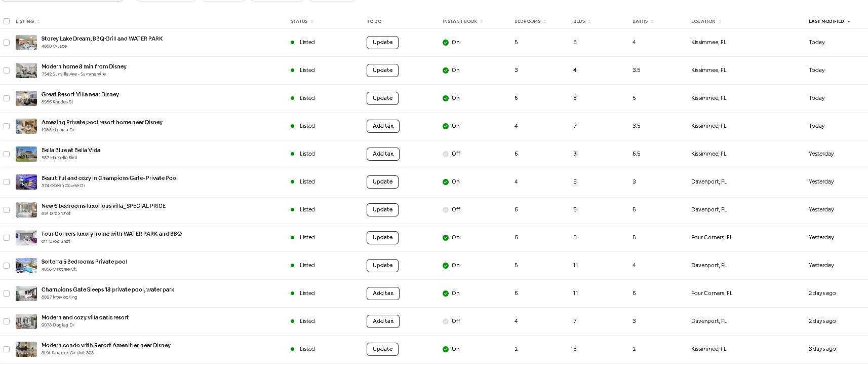Click Instant Book off icon for Bella Blue
The image size is (868, 365).
[446, 154]
